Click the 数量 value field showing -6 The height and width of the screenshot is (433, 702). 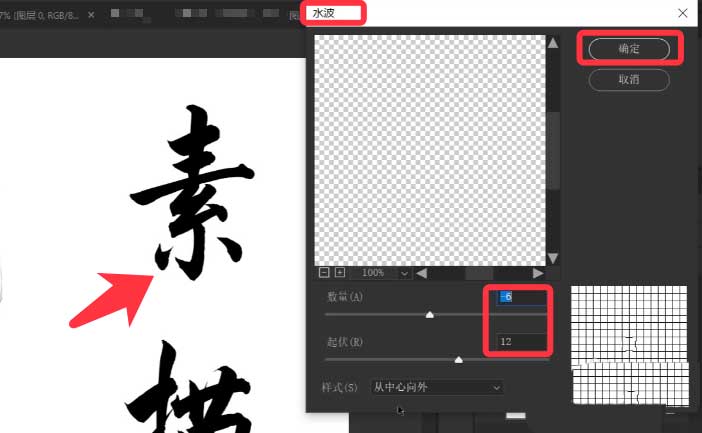tap(521, 297)
